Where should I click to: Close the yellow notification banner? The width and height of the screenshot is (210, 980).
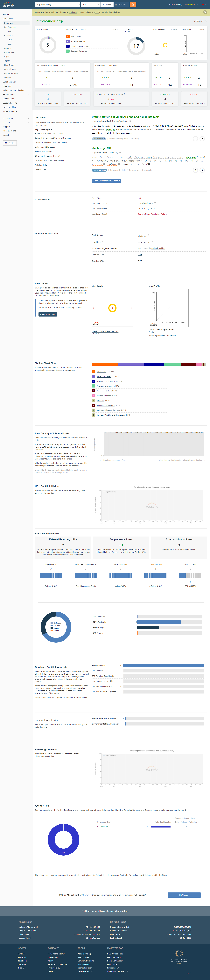205,12
